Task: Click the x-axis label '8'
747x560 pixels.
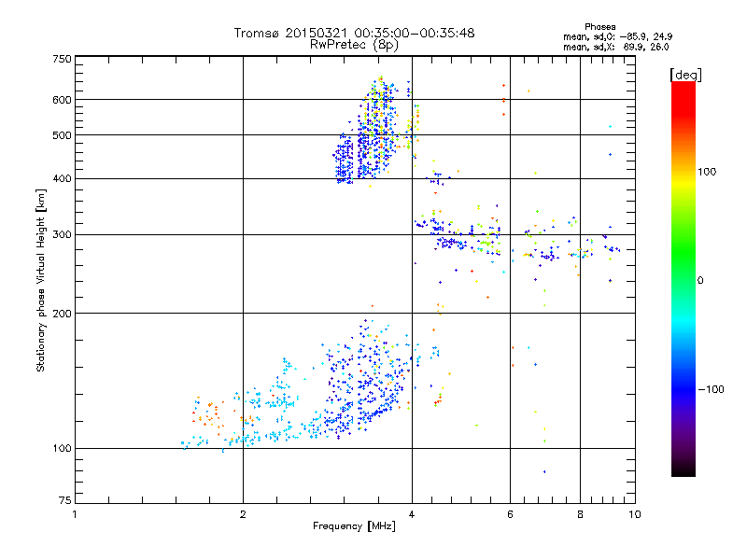Action: point(580,514)
